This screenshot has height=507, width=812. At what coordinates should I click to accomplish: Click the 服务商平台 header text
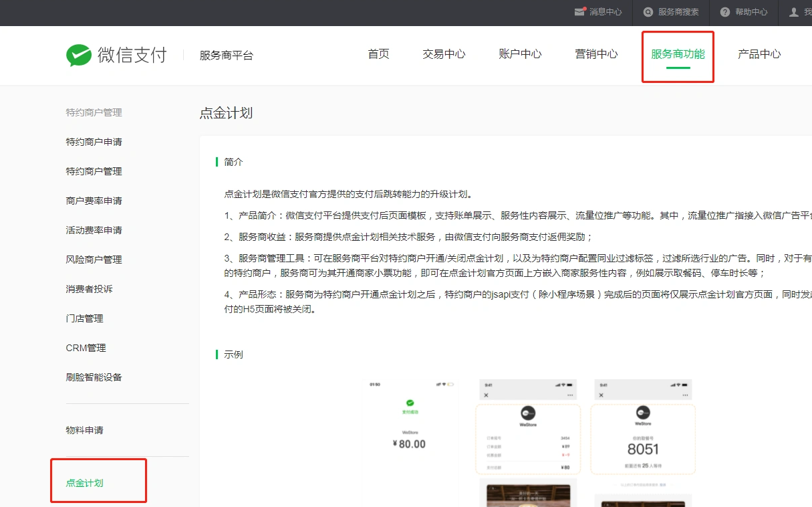click(x=227, y=56)
